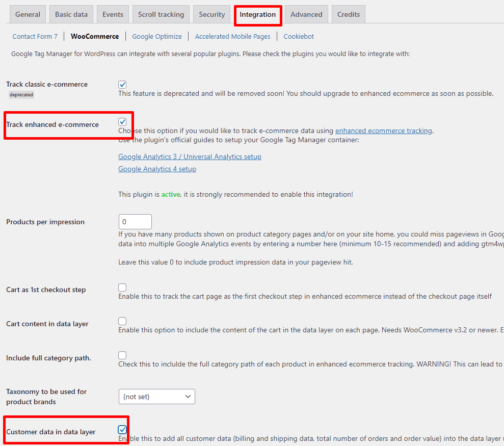
Task: Select the General tab
Action: [28, 14]
